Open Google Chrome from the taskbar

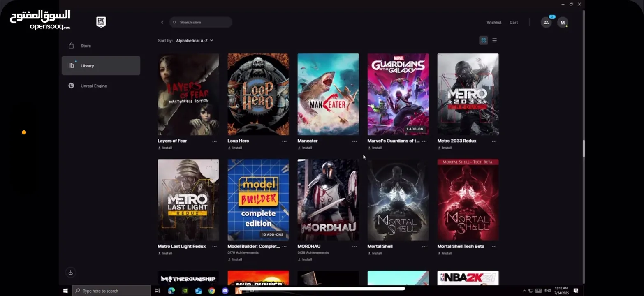pyautogui.click(x=211, y=291)
